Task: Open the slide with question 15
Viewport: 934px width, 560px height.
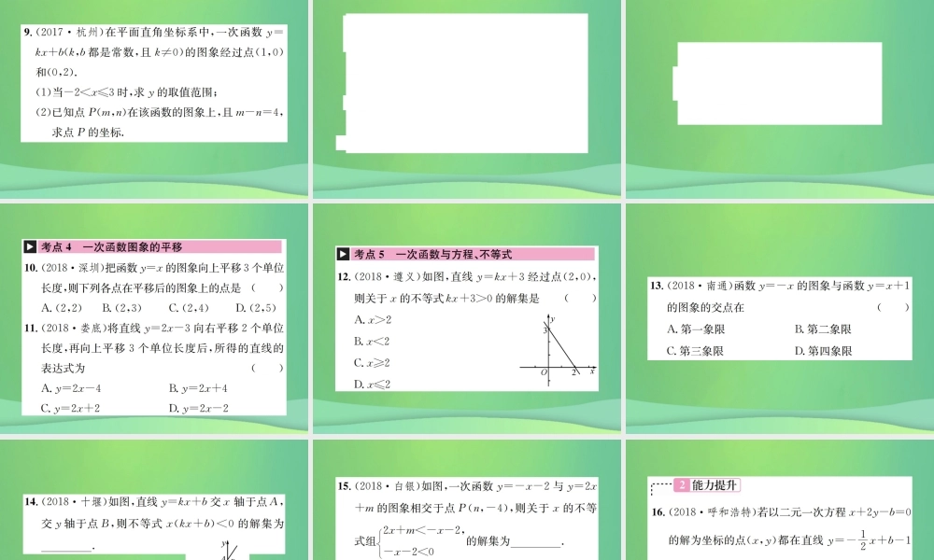Action: tap(466, 499)
